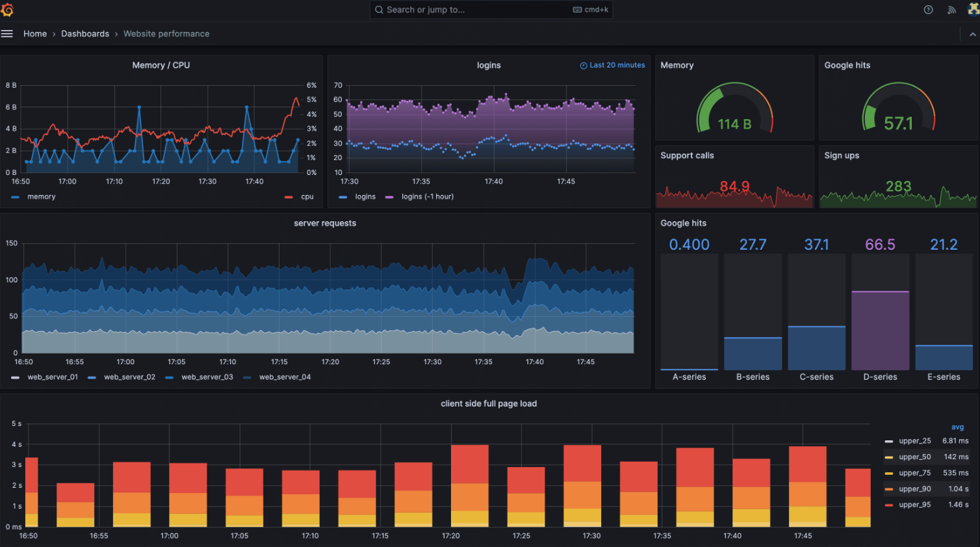Open the help question mark icon
The height and width of the screenshot is (547, 980).
click(928, 10)
